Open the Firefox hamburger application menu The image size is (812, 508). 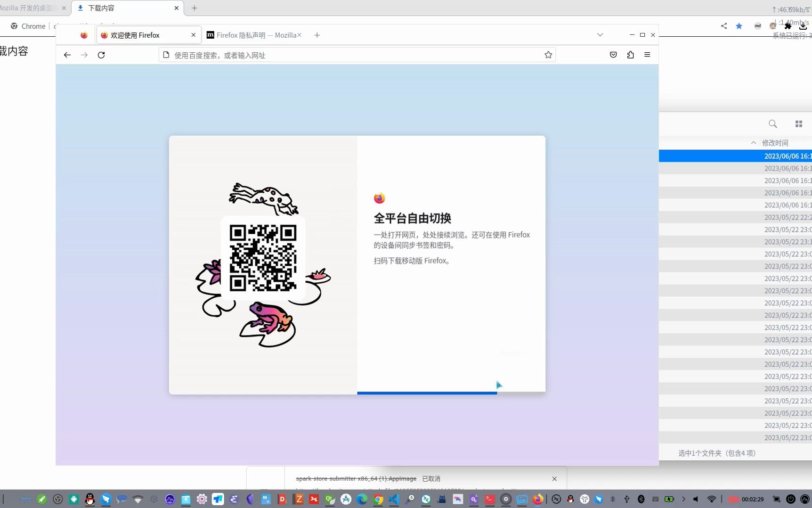click(x=647, y=55)
